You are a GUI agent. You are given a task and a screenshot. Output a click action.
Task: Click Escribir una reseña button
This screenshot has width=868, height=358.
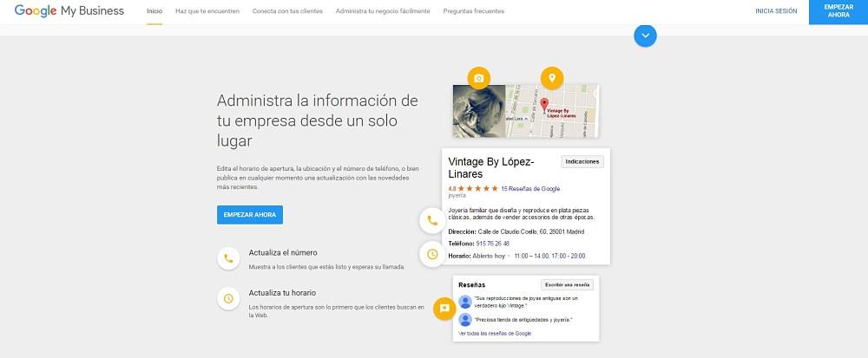click(567, 284)
